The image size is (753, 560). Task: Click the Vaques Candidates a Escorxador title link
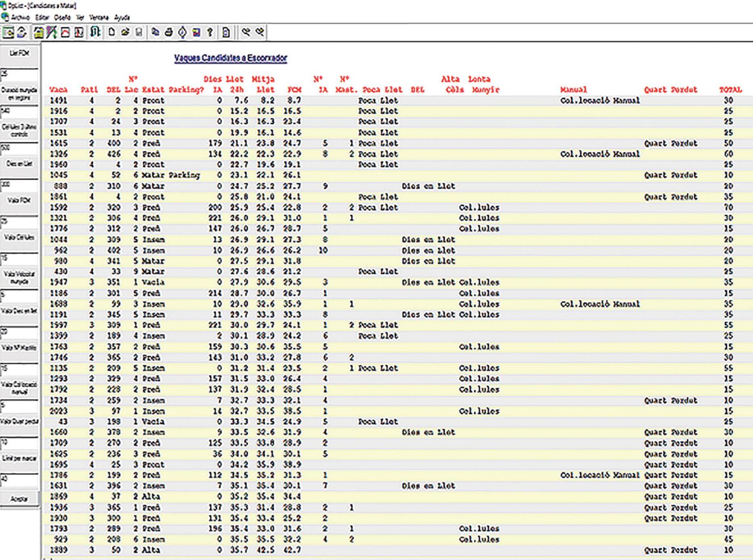(x=231, y=58)
